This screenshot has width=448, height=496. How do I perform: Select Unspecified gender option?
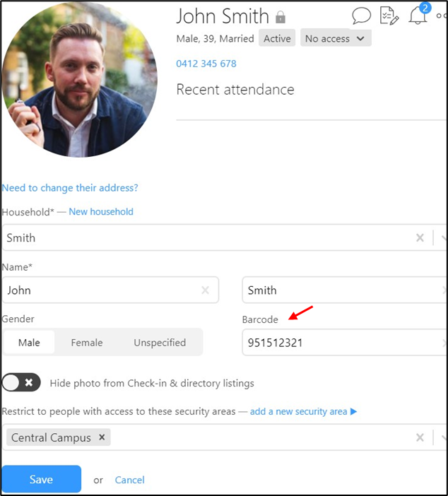click(x=160, y=343)
